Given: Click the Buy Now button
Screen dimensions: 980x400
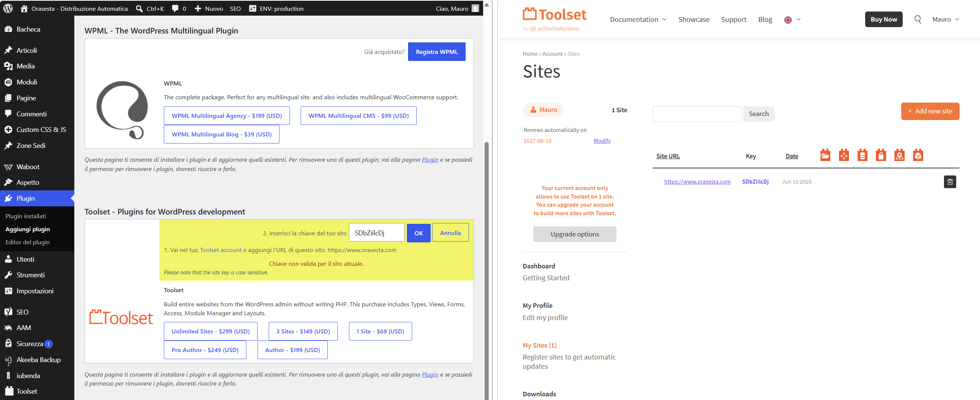Looking at the screenshot, I should [883, 19].
